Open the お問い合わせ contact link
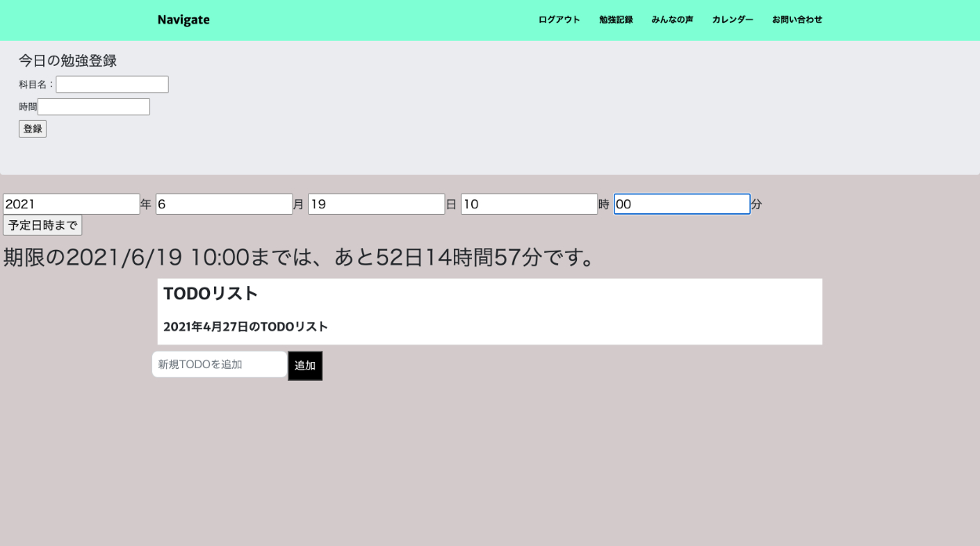 [x=797, y=20]
